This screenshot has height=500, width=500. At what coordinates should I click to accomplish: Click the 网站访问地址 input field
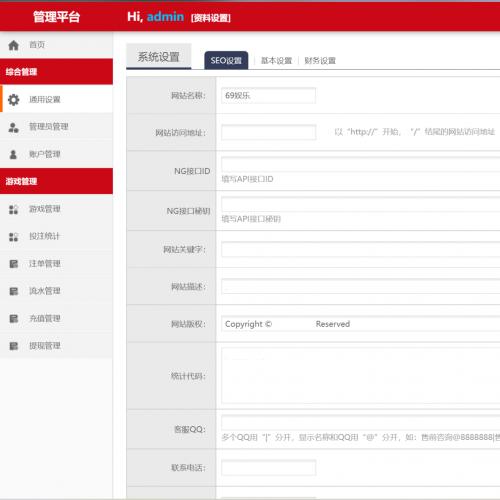(x=268, y=132)
